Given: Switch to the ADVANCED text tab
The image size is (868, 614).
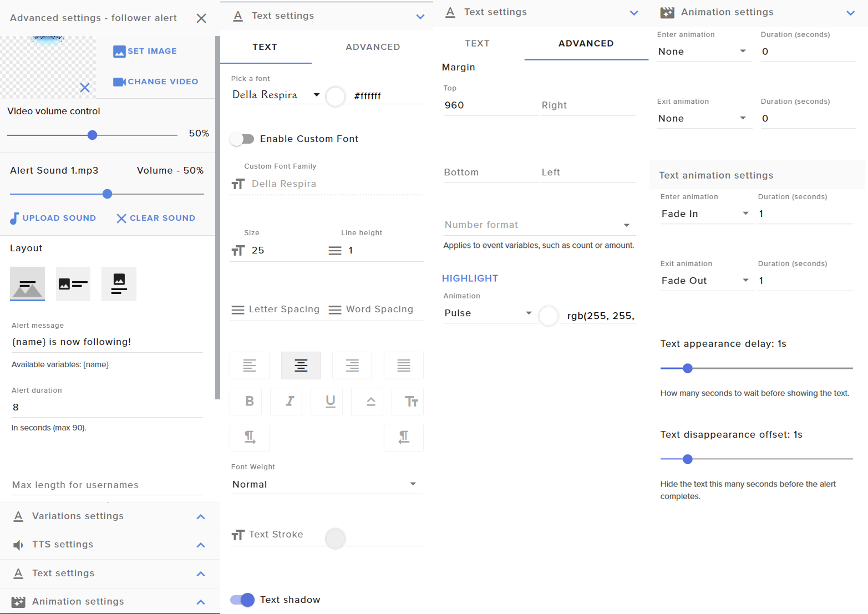Looking at the screenshot, I should (x=373, y=47).
